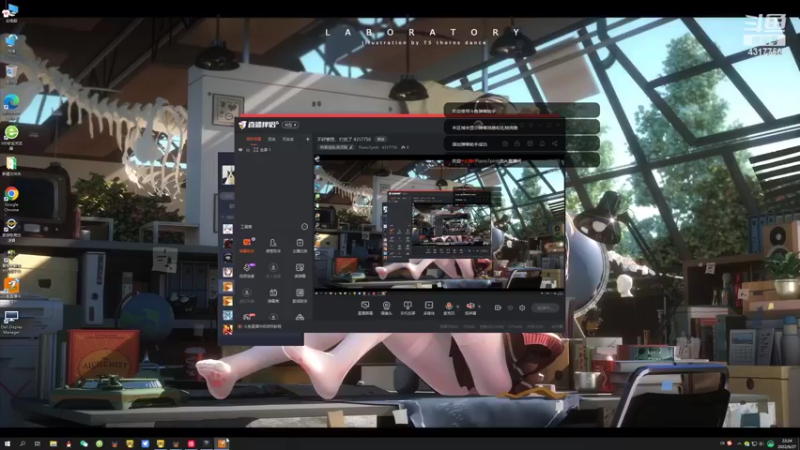Toggle eye visibility of 全屏1 source
This screenshot has height=450, width=800.
pyautogui.click(x=240, y=149)
